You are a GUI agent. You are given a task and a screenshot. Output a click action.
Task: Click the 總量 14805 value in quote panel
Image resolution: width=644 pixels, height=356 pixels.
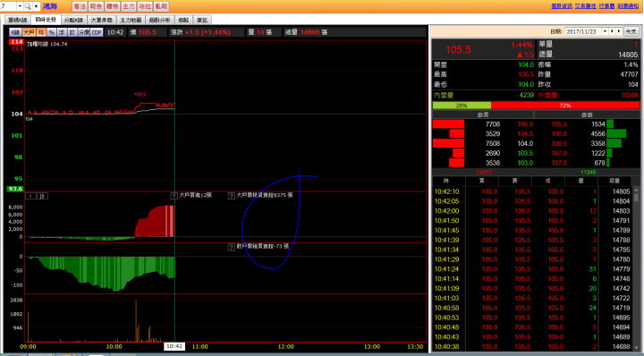click(628, 55)
